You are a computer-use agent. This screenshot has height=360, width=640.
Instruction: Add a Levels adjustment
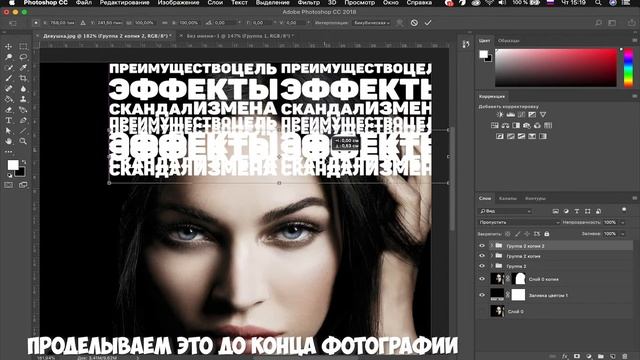[510, 115]
